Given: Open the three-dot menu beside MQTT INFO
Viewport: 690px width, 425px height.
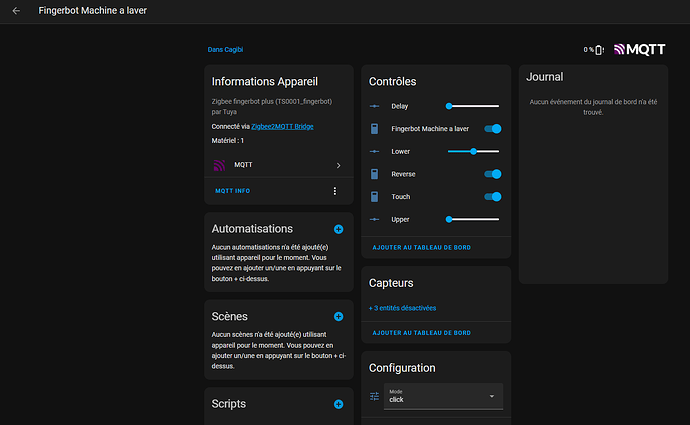Looking at the screenshot, I should point(335,191).
